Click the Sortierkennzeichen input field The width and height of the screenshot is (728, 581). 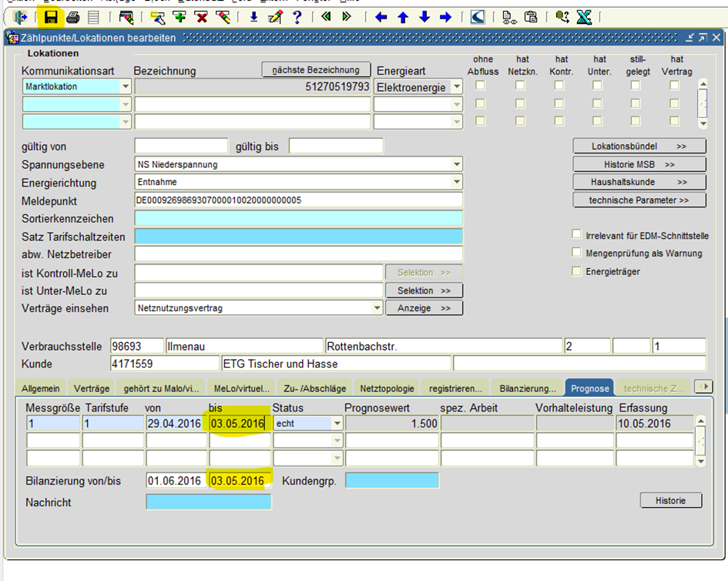(x=298, y=219)
